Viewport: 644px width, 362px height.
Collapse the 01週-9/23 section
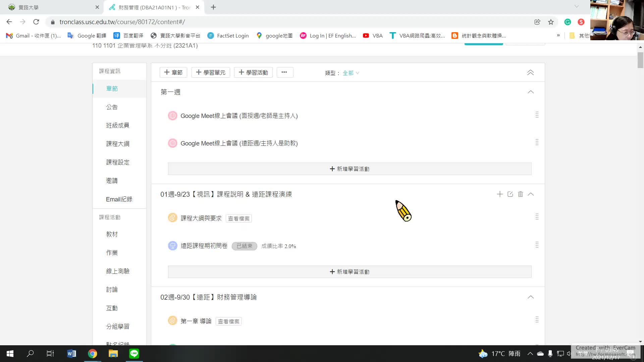pyautogui.click(x=531, y=194)
